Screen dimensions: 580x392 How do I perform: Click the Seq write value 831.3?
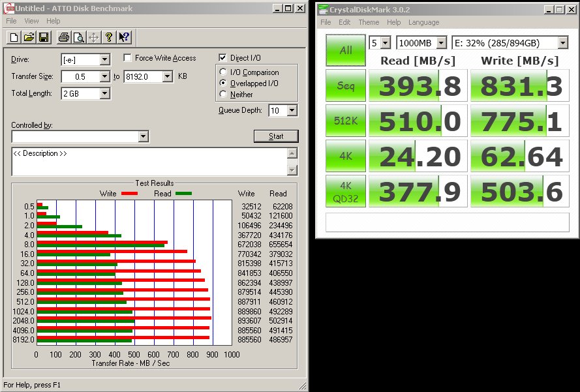[520, 86]
